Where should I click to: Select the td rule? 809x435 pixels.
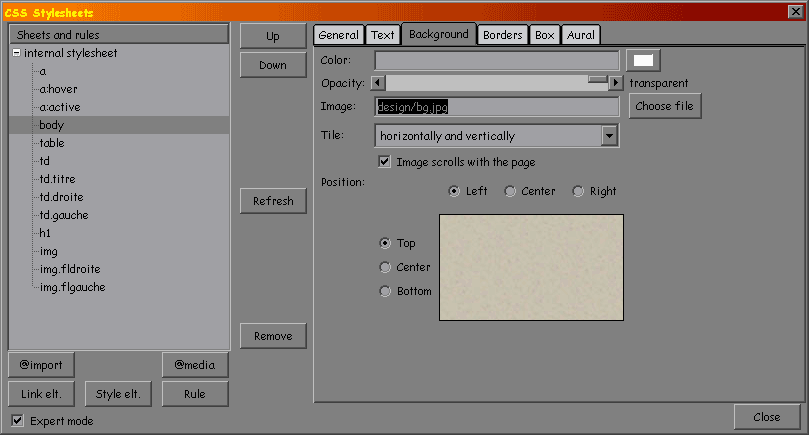tap(44, 161)
